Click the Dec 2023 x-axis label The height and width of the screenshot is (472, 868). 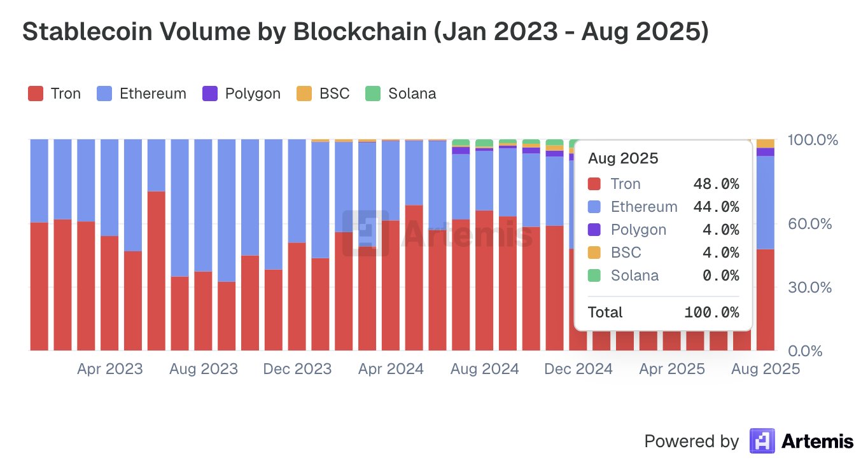tap(297, 369)
